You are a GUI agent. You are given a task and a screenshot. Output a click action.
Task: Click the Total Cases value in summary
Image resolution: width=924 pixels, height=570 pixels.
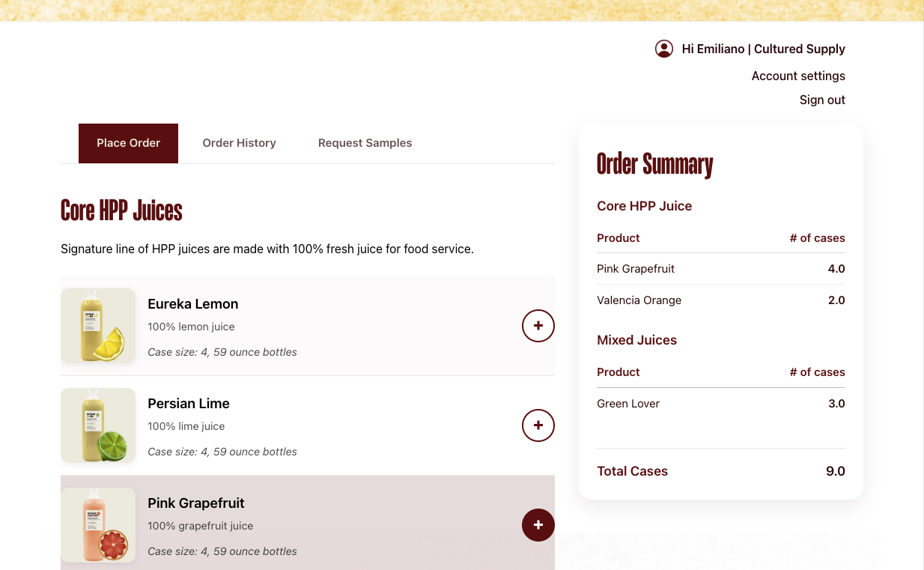pos(835,471)
